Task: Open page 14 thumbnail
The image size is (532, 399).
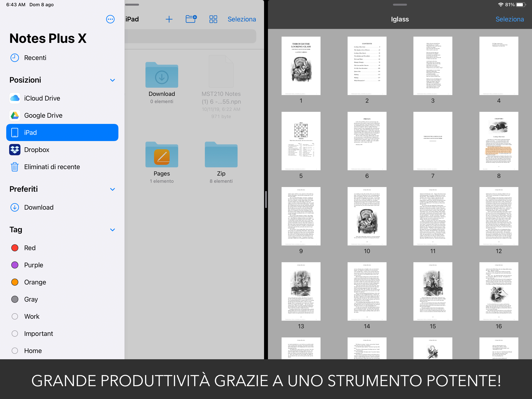Action: pyautogui.click(x=367, y=291)
